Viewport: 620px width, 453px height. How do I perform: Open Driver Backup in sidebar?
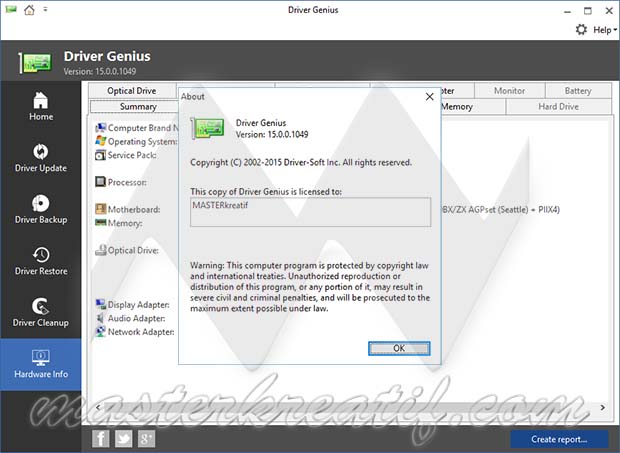41,210
